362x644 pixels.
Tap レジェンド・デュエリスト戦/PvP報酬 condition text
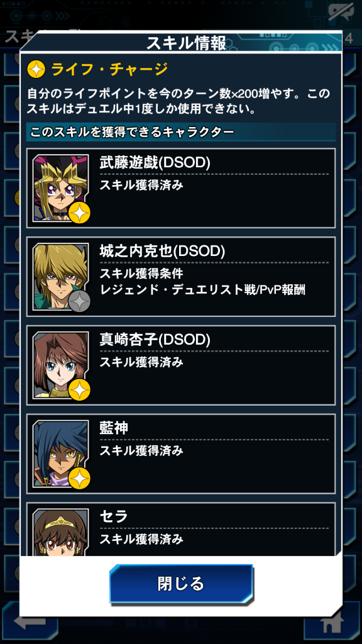pos(202,290)
